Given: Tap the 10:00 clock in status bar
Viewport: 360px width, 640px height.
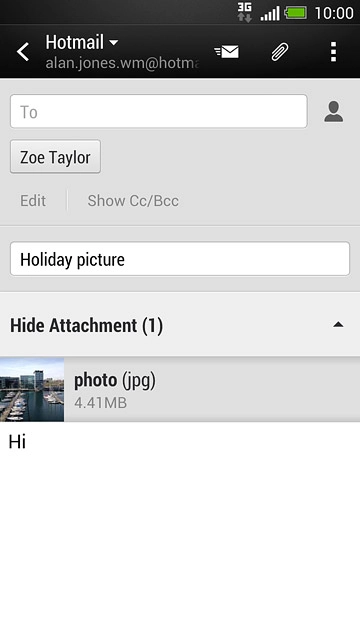Looking at the screenshot, I should click(334, 13).
